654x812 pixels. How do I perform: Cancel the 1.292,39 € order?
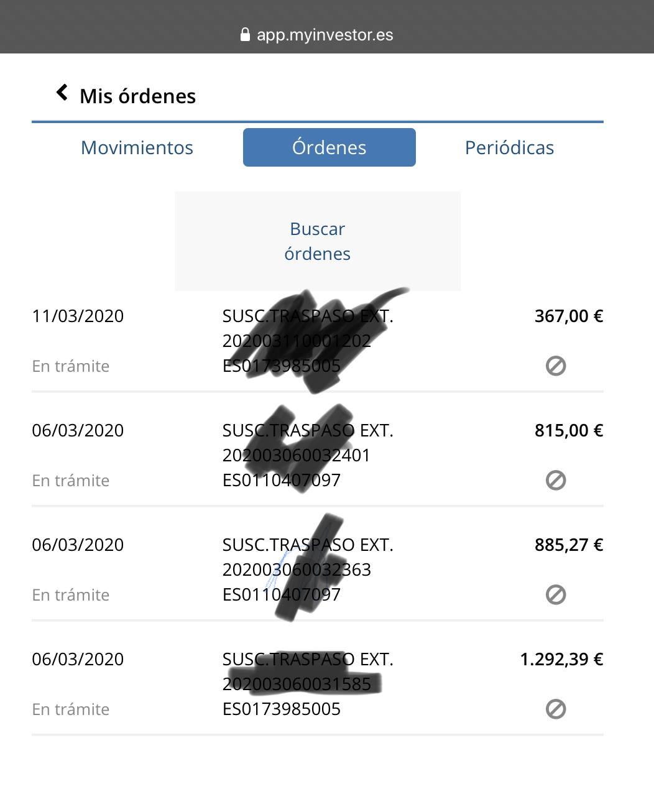tap(556, 709)
